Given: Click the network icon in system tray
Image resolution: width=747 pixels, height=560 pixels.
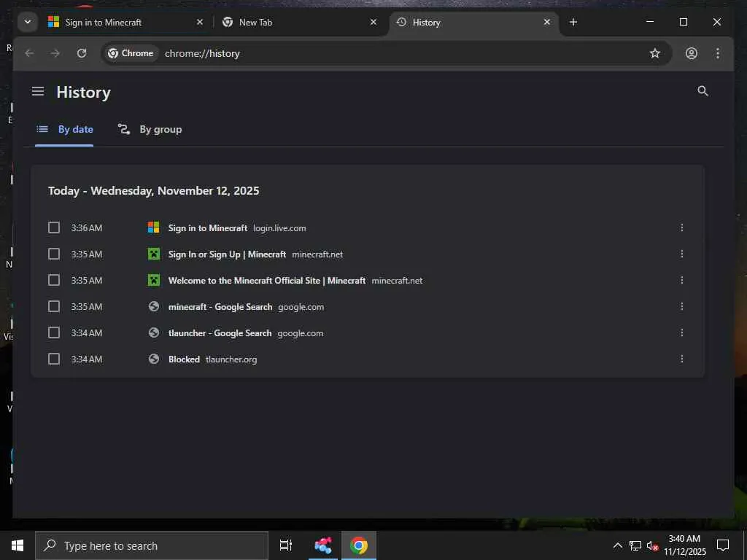Looking at the screenshot, I should coord(635,545).
